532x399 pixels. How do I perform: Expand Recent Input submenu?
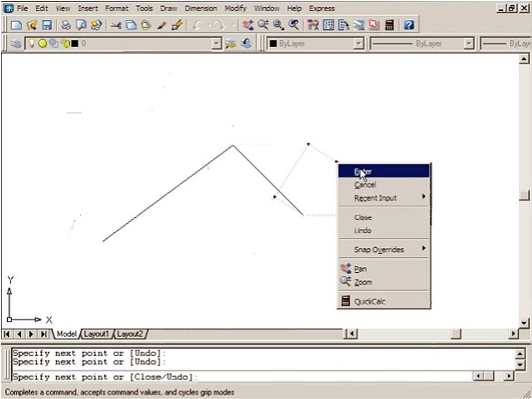pyautogui.click(x=384, y=198)
